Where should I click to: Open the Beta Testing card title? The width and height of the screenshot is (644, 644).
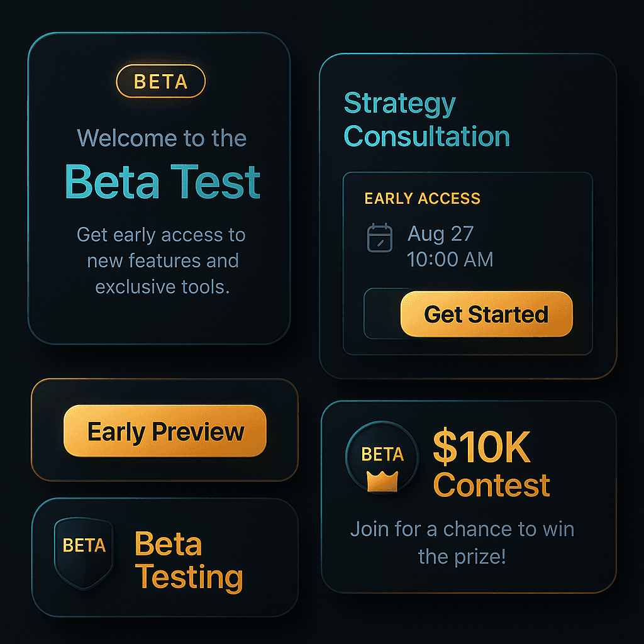[x=189, y=560]
